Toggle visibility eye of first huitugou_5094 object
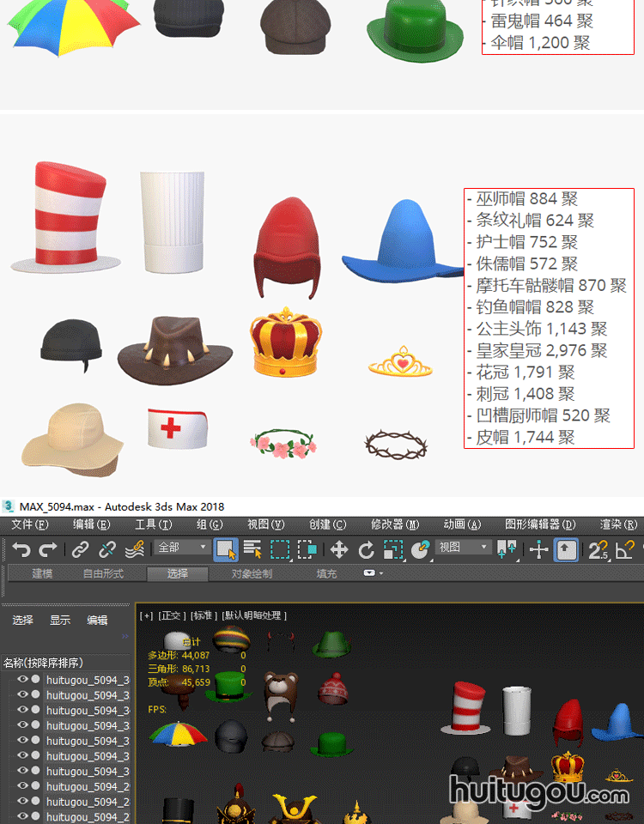This screenshot has width=644, height=824. tap(23, 680)
